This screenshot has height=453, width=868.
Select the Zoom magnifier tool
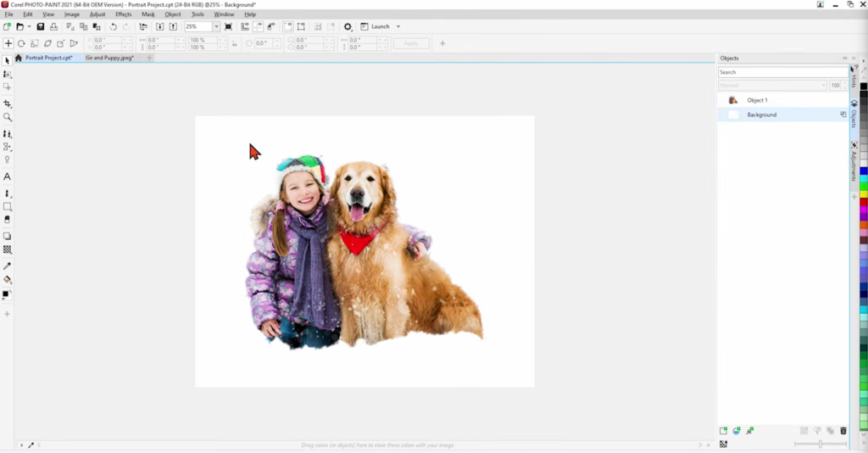(x=7, y=117)
